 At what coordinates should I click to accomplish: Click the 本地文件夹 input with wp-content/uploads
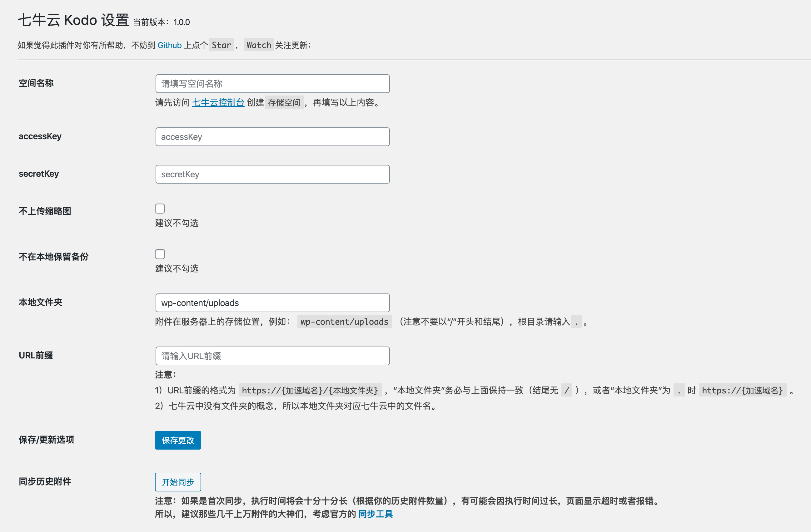(x=272, y=303)
